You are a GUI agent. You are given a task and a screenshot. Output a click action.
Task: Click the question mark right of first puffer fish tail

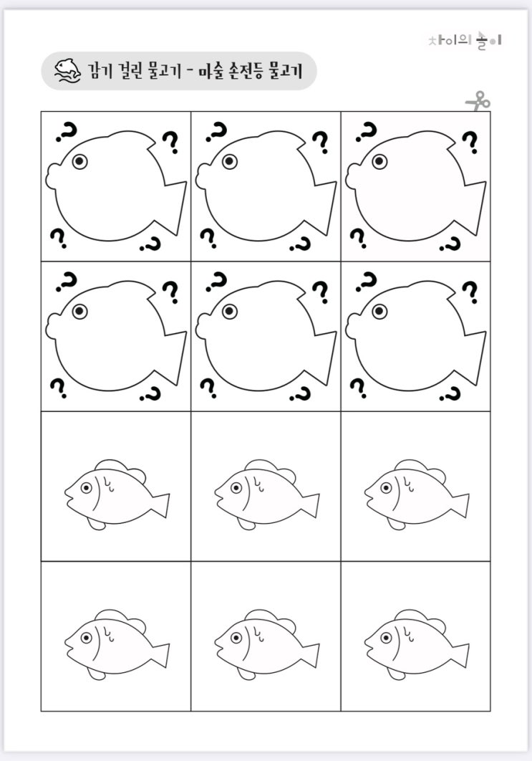pyautogui.click(x=170, y=143)
